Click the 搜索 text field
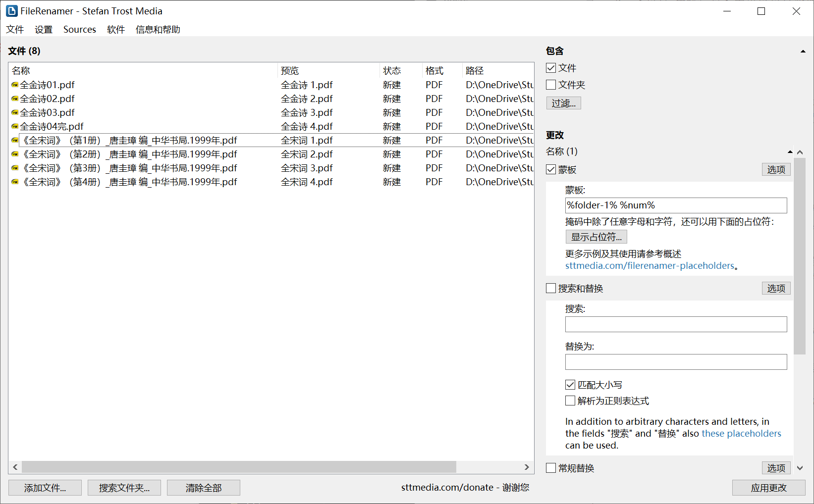 676,324
